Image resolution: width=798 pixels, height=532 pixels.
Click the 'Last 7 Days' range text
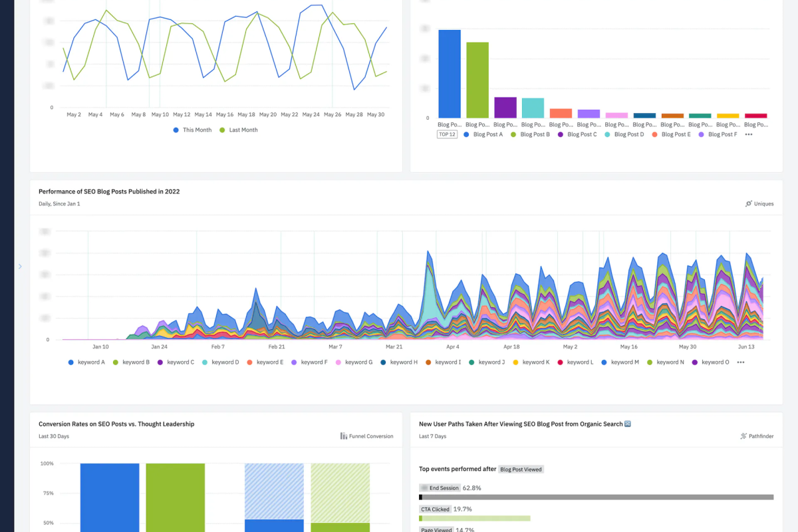433,436
